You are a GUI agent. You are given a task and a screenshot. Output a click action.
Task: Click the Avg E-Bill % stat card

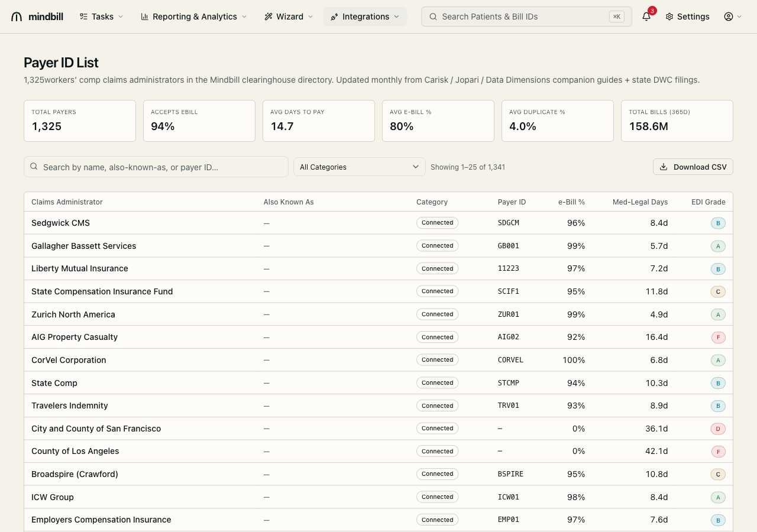[438, 121]
